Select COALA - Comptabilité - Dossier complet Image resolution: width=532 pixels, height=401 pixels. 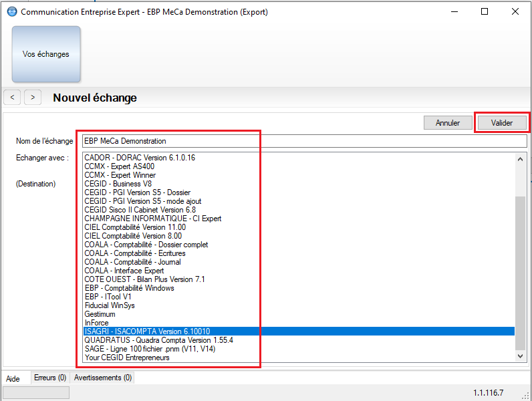[299, 245]
